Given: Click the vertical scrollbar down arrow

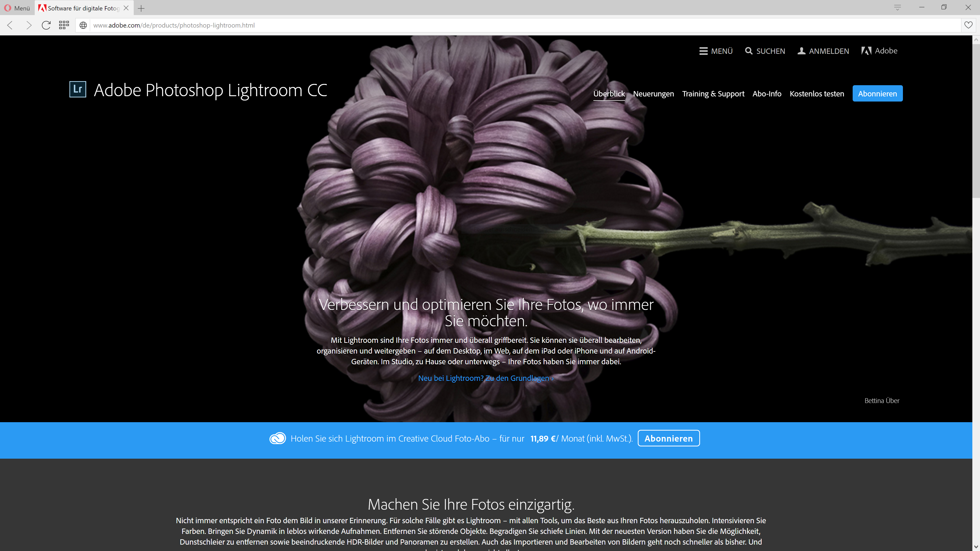Looking at the screenshot, I should [x=976, y=547].
